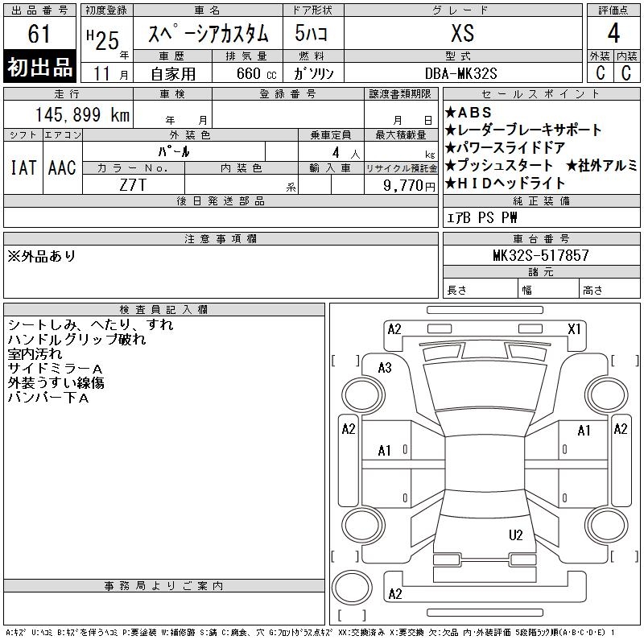Click the ★パワースライドドア line
Viewport: 644px width, 644px height.
(x=506, y=148)
